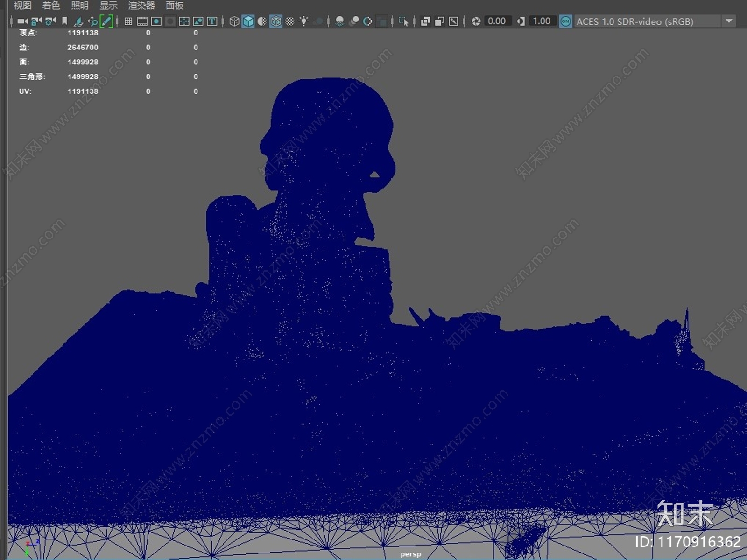
Task: Click the exposure value field 0.00
Action: [497, 21]
